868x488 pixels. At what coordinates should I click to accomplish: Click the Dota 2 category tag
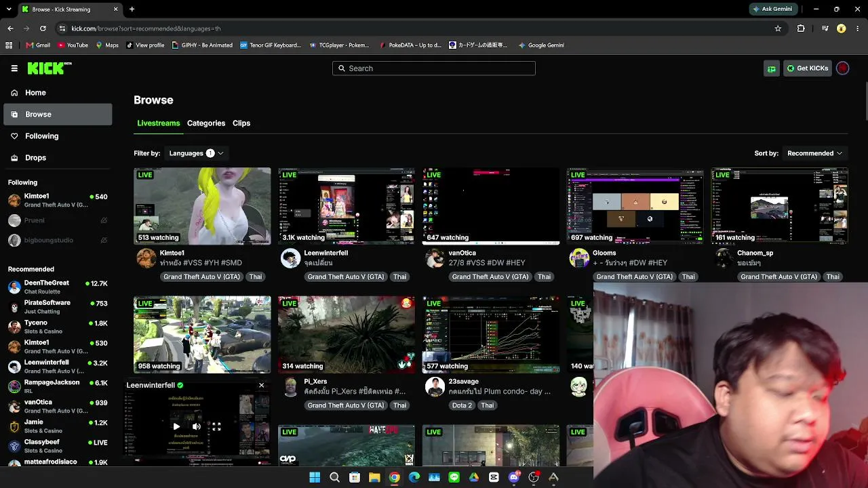point(462,405)
